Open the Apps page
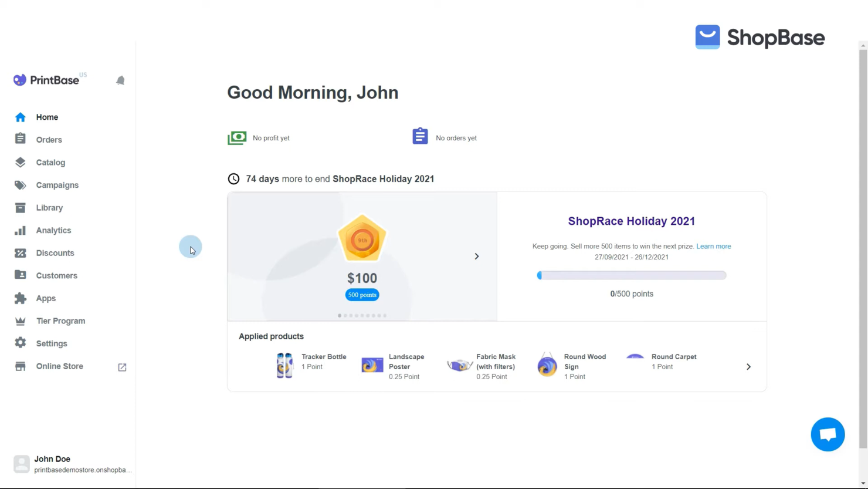This screenshot has width=868, height=489. click(x=46, y=298)
